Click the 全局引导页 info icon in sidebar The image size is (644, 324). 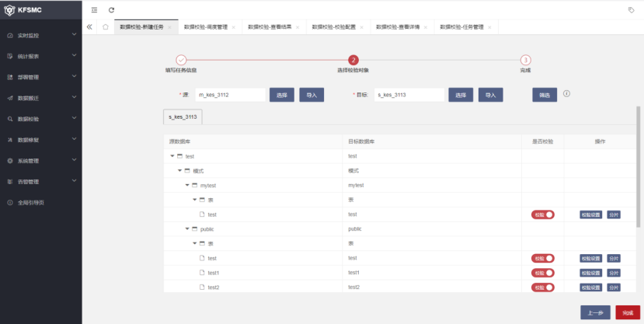click(x=10, y=203)
